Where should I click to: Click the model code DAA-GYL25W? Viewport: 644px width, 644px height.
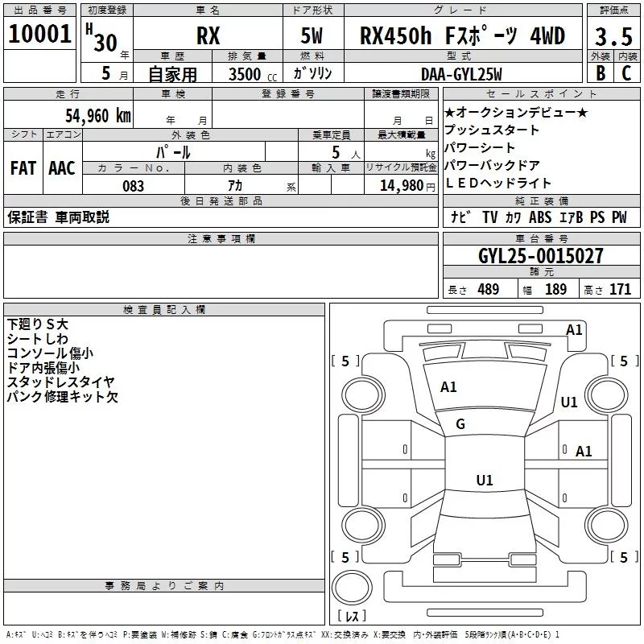(461, 74)
